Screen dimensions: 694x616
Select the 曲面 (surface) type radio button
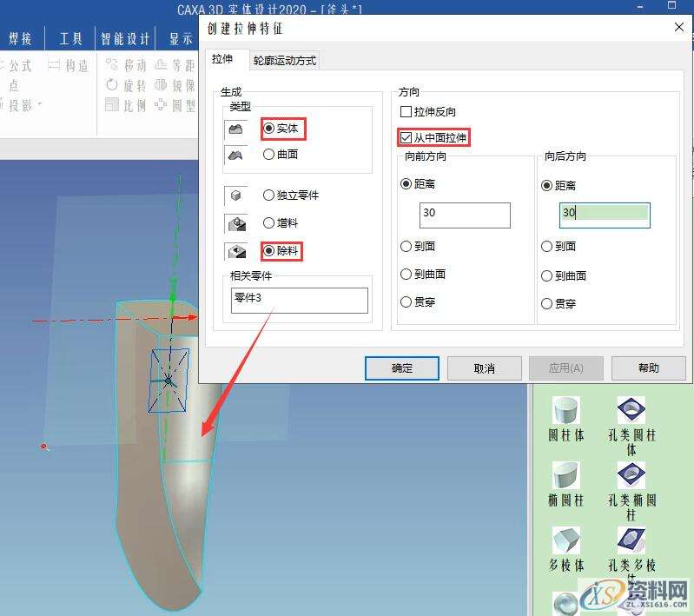tap(268, 154)
